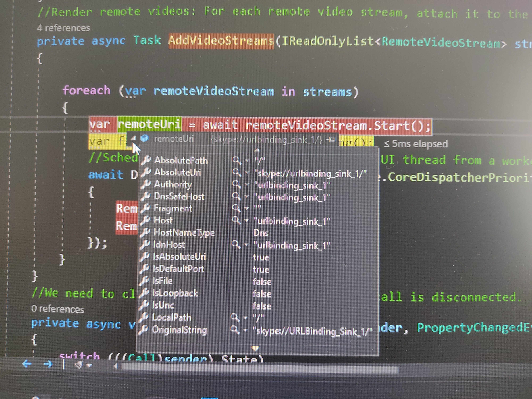Click the wrench icon beside IsDefaultPort

(144, 269)
